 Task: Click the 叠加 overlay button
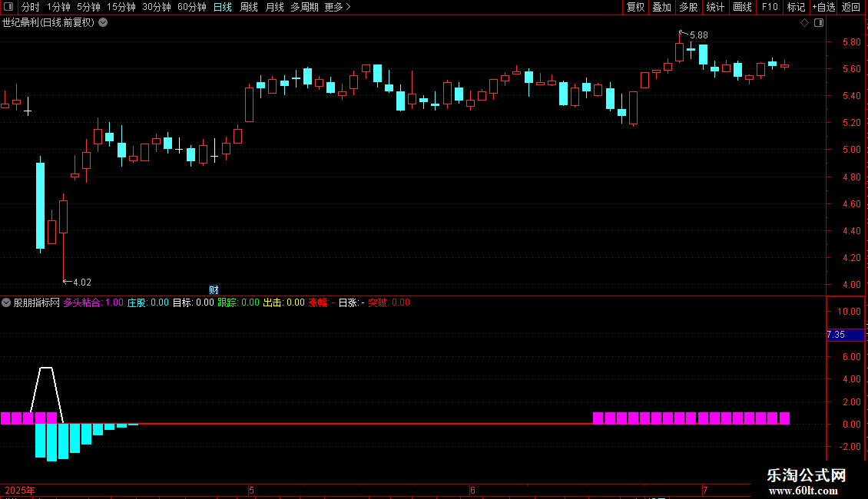661,7
